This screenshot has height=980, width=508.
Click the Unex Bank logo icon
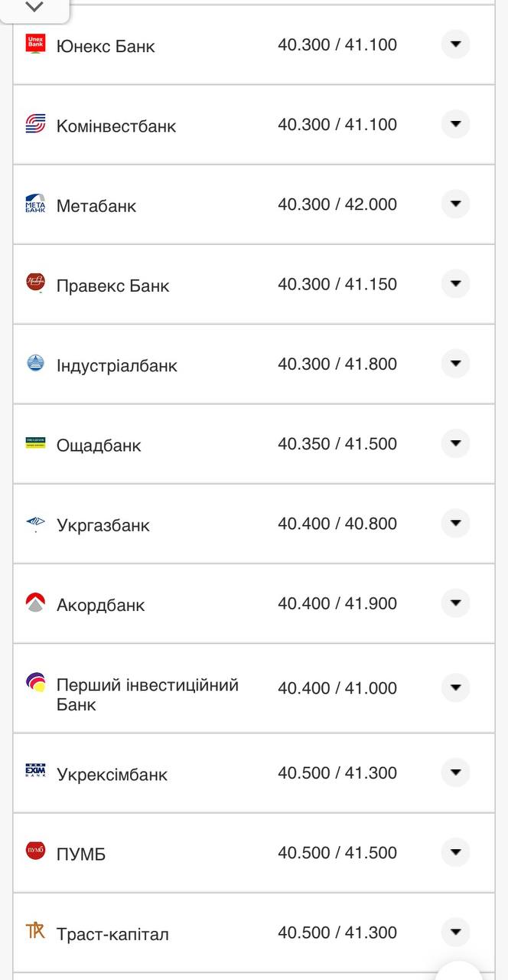[x=35, y=44]
